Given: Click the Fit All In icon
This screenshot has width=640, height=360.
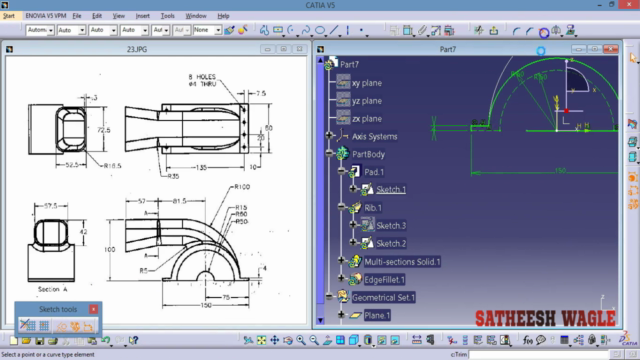Looking at the screenshot, I should 261,340.
